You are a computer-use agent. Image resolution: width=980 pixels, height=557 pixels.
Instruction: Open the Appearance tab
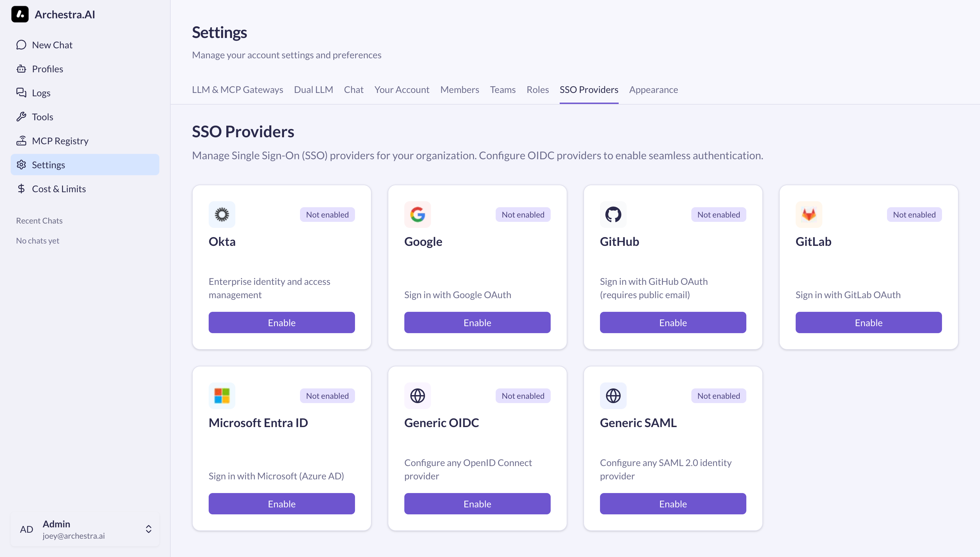653,90
